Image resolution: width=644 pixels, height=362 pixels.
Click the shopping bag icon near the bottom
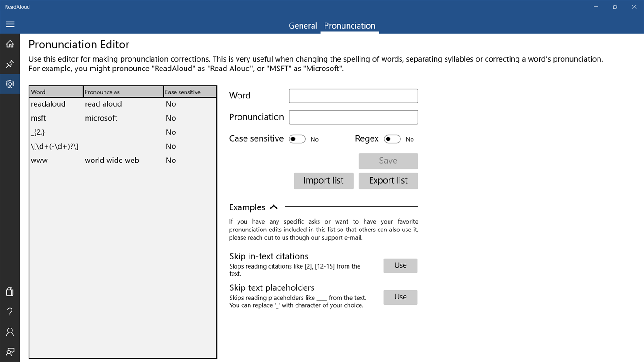click(x=10, y=291)
